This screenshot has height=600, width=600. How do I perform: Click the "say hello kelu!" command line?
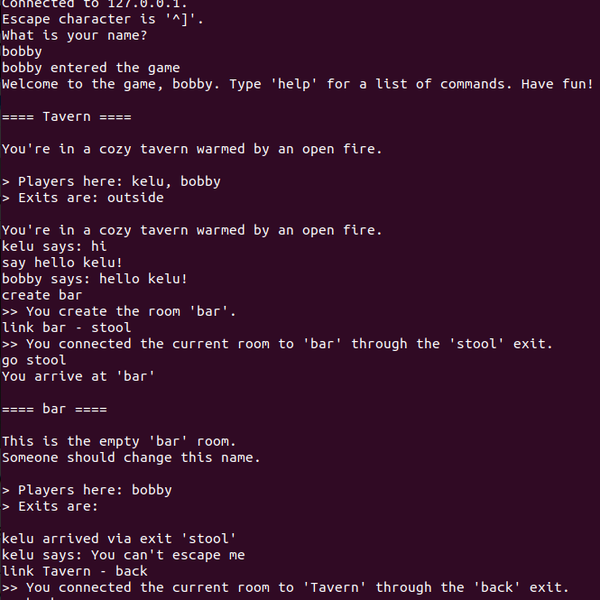62,263
